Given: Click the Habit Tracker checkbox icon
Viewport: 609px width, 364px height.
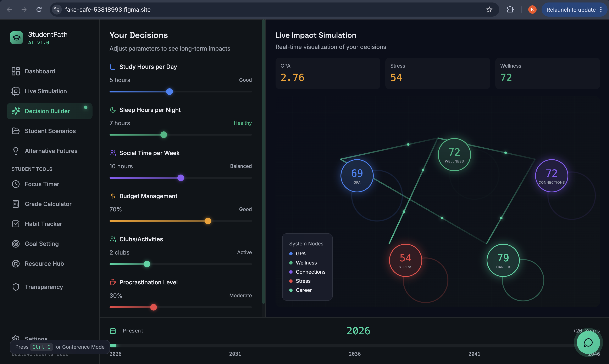Looking at the screenshot, I should click(x=16, y=224).
